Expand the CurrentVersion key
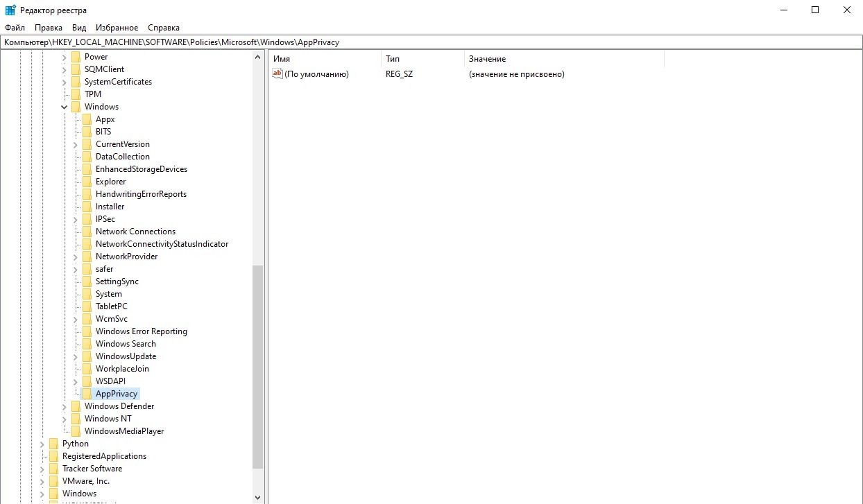The width and height of the screenshot is (863, 504). pyautogui.click(x=76, y=144)
